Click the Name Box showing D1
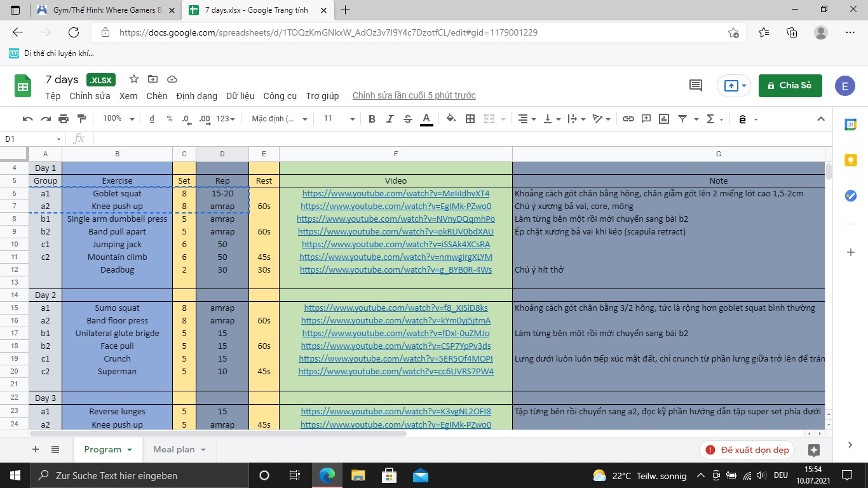868x488 pixels. (x=32, y=139)
